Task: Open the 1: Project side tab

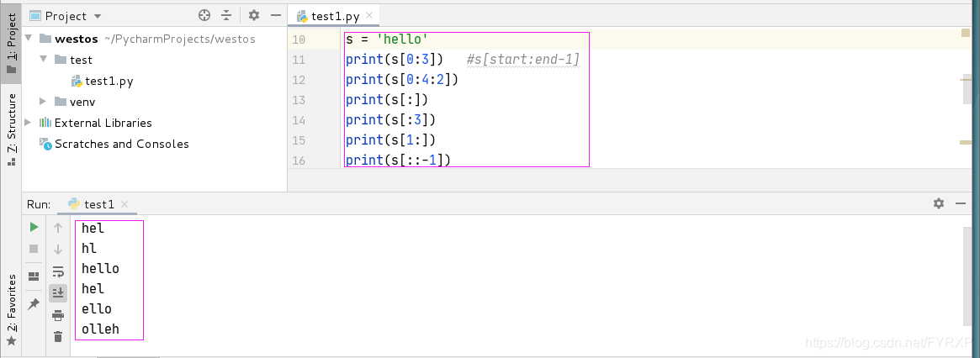Action: 11,44
